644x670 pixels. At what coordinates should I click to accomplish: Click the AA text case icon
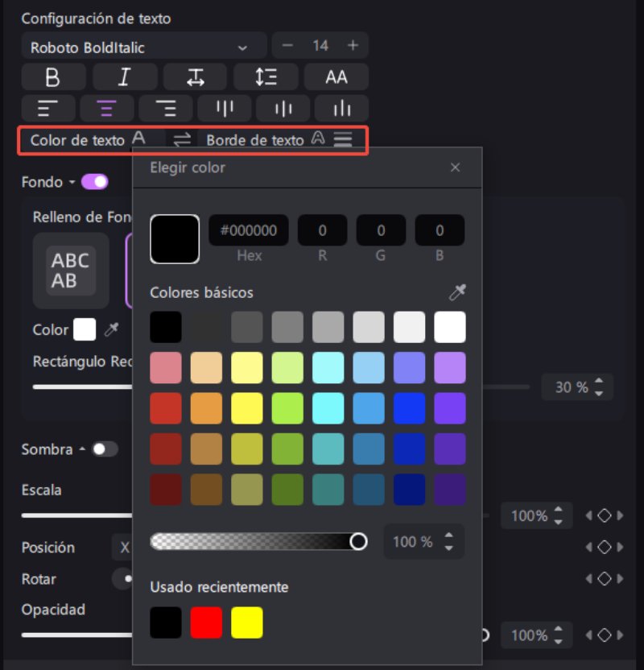pyautogui.click(x=336, y=77)
